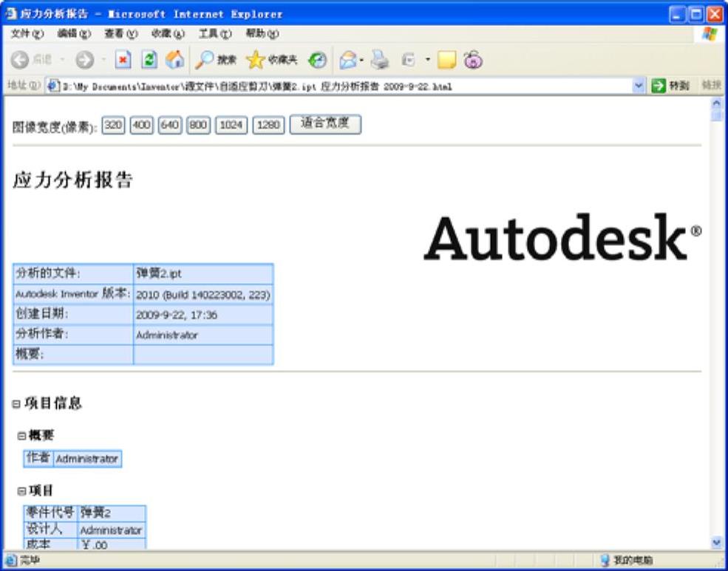The image size is (728, 571).
Task: Click the 创建日期 label cell
Action: point(73,315)
